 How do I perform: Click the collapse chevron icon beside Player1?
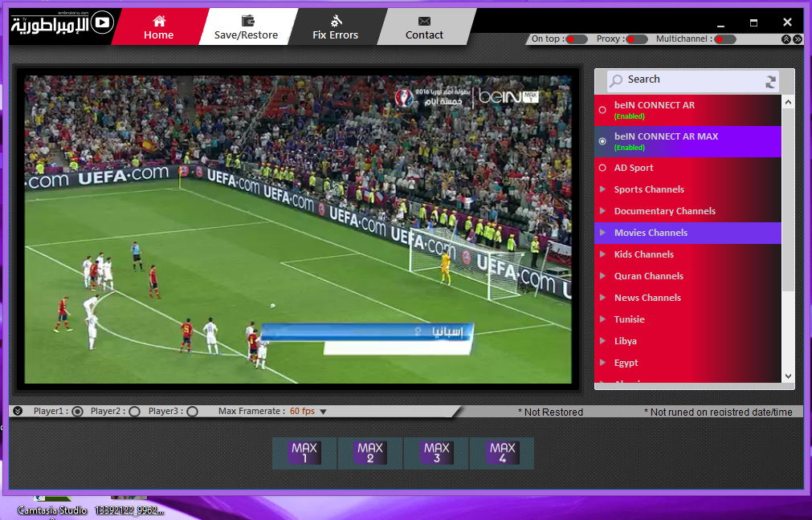click(x=18, y=412)
